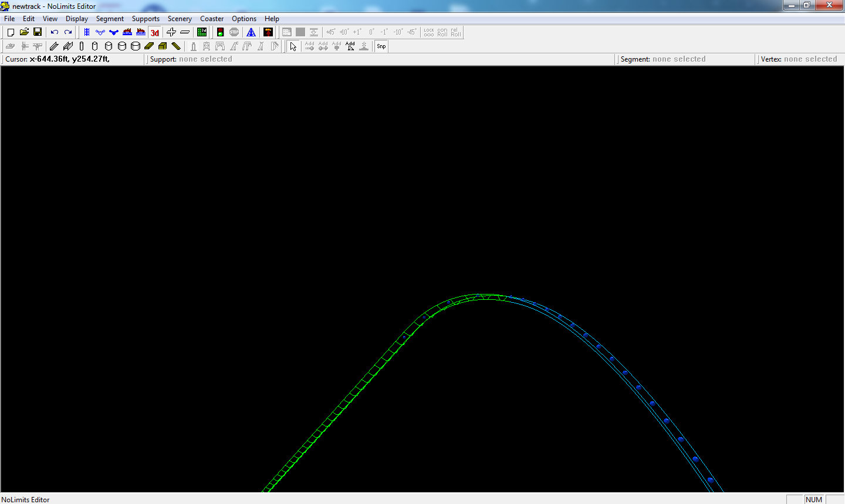Click the black and red monitor icon
Screen dimensions: 845x504
click(x=268, y=32)
